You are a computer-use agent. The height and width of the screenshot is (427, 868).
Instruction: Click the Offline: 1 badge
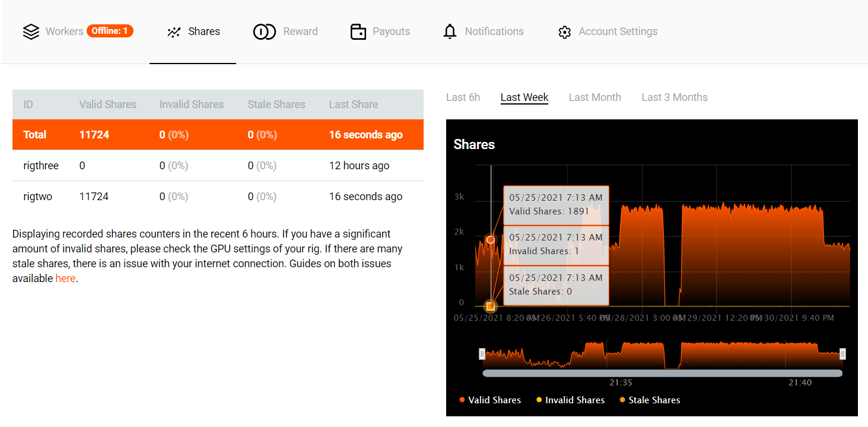click(110, 31)
